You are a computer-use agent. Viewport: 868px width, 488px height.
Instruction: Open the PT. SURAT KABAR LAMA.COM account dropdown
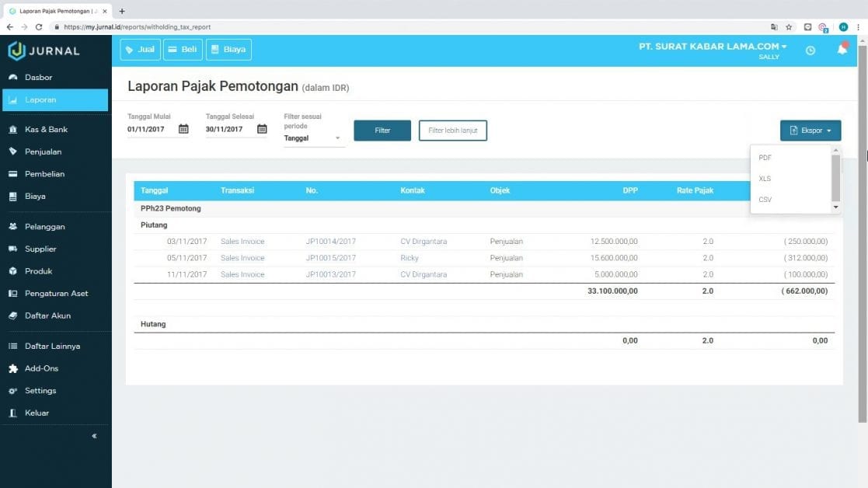tap(712, 46)
